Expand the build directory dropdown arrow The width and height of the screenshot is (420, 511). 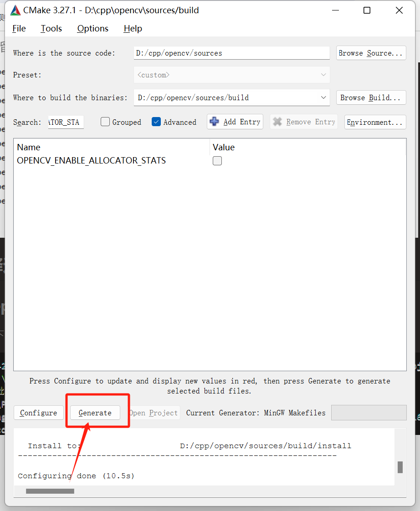323,97
